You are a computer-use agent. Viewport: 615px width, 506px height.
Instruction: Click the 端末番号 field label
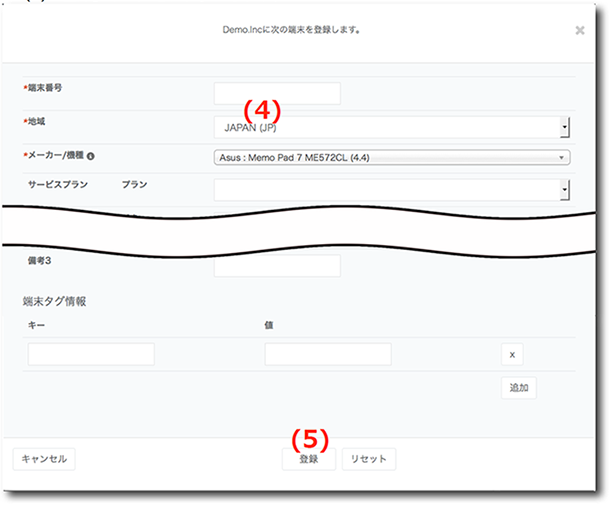click(x=45, y=88)
